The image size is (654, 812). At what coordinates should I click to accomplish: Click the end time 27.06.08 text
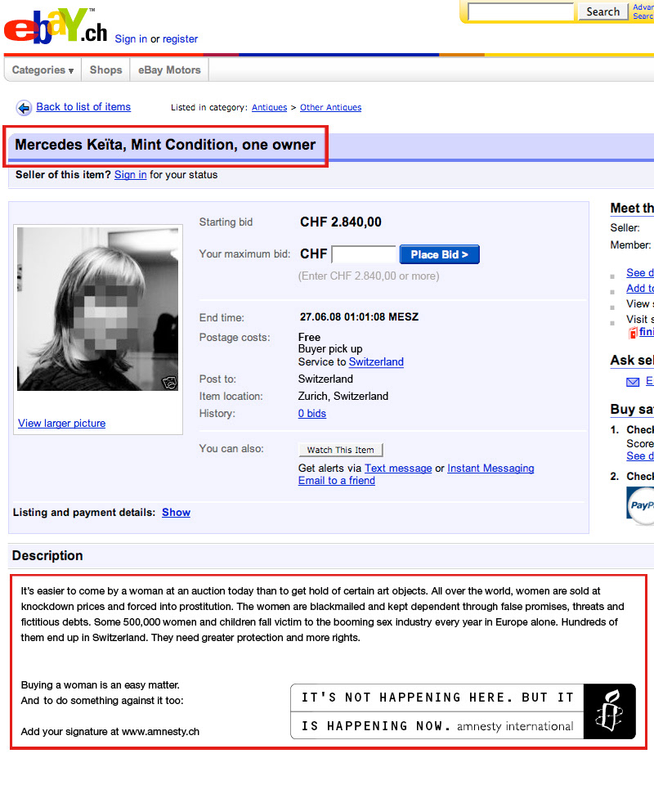point(359,317)
